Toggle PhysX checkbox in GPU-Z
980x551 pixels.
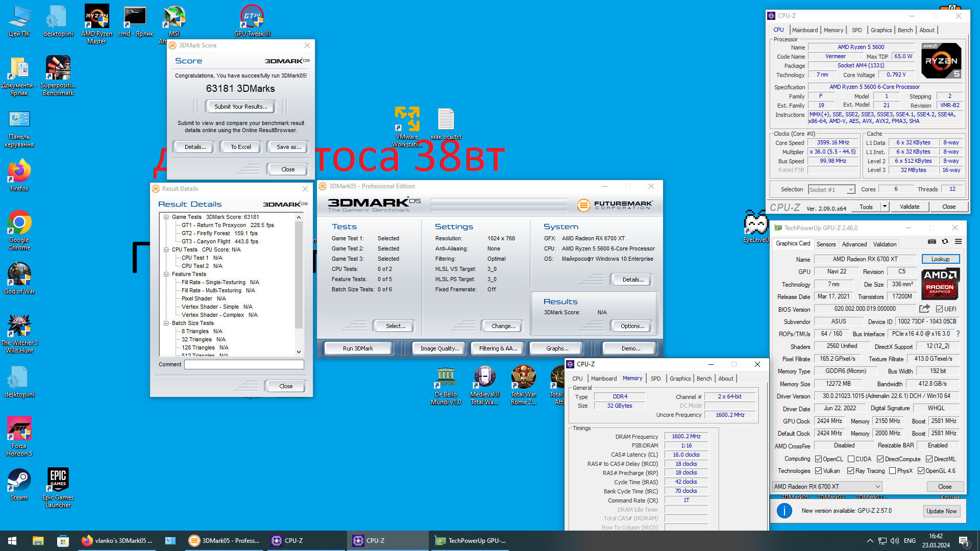pyautogui.click(x=892, y=471)
